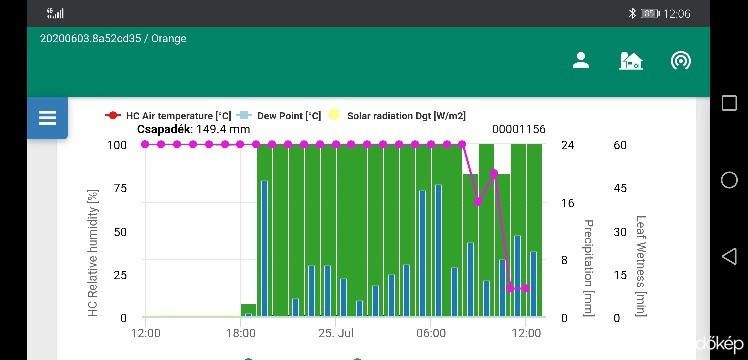Click the short green leaf wetness bar at 18:00
The width and height of the screenshot is (748, 360).
pyautogui.click(x=249, y=310)
